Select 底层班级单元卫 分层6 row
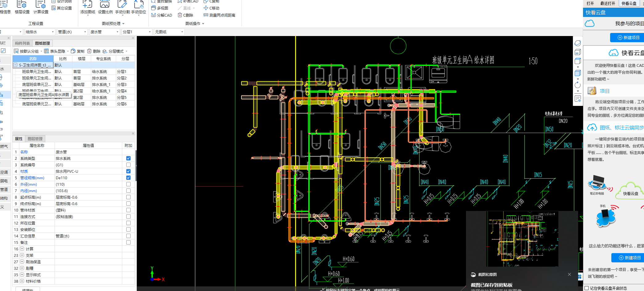 point(74,104)
